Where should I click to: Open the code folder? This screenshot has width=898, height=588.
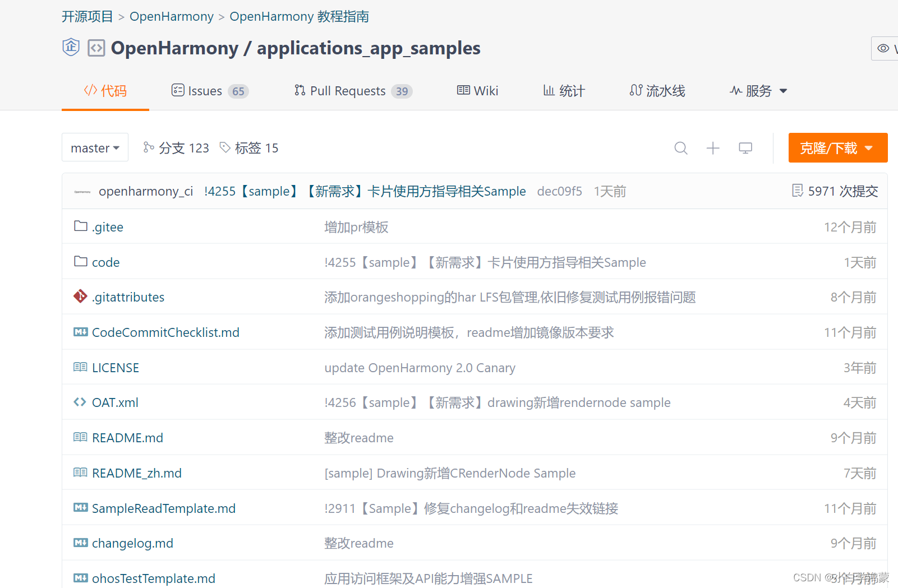pos(106,262)
